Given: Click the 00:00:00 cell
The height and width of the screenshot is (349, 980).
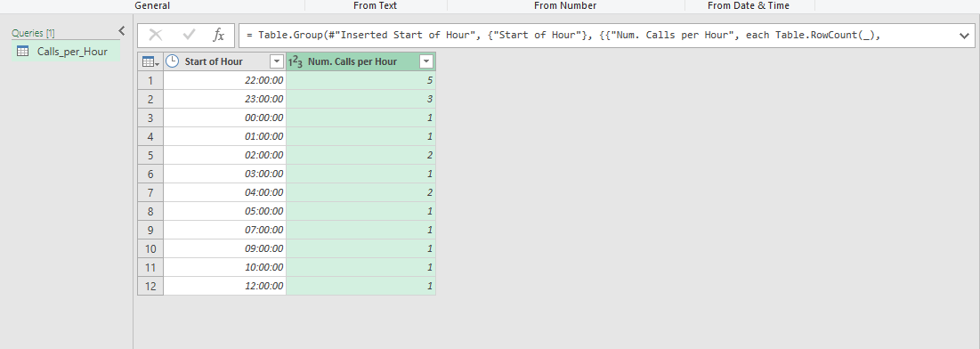Looking at the screenshot, I should click(x=224, y=118).
